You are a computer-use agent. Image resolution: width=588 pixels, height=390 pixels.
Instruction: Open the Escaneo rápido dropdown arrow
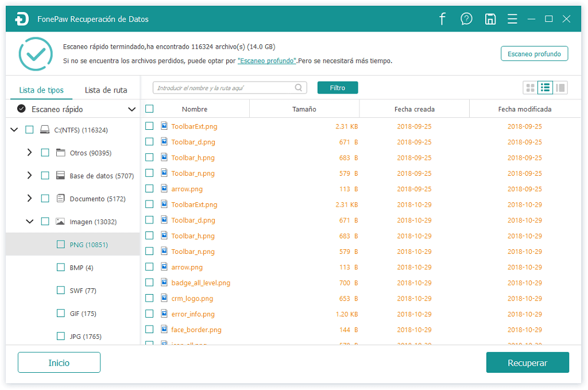point(131,109)
